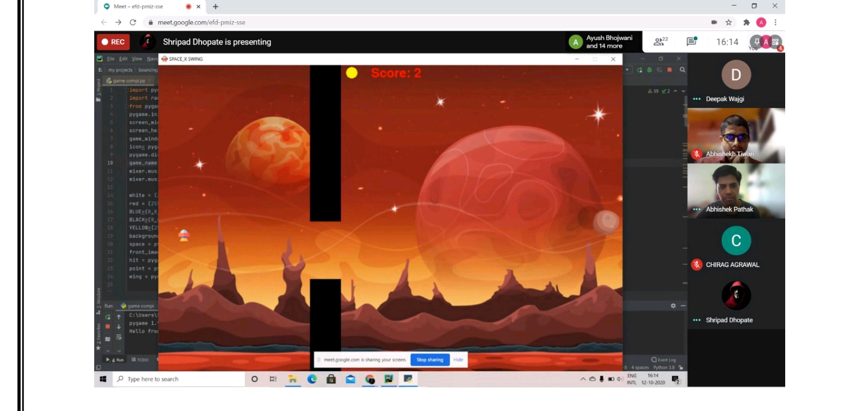The height and width of the screenshot is (411, 868).
Task: Stop the run with the red square in Run panel
Action: coord(107,327)
